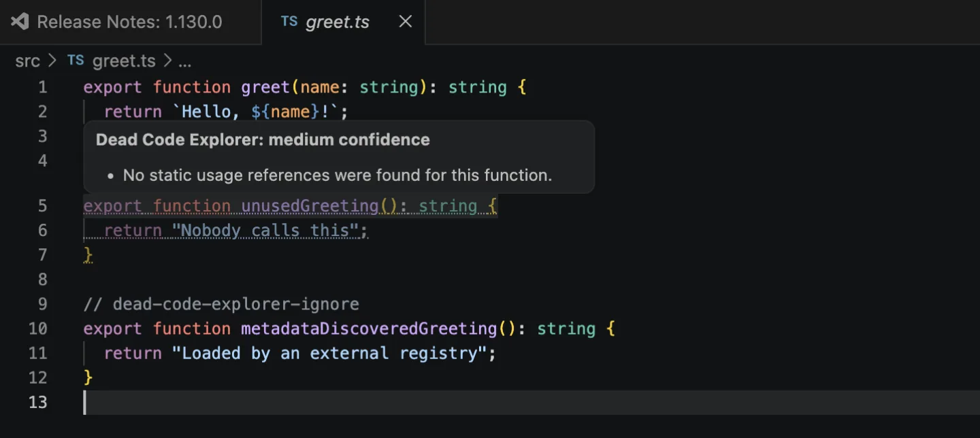
Task: Click line number 5 in the gutter
Action: [43, 205]
